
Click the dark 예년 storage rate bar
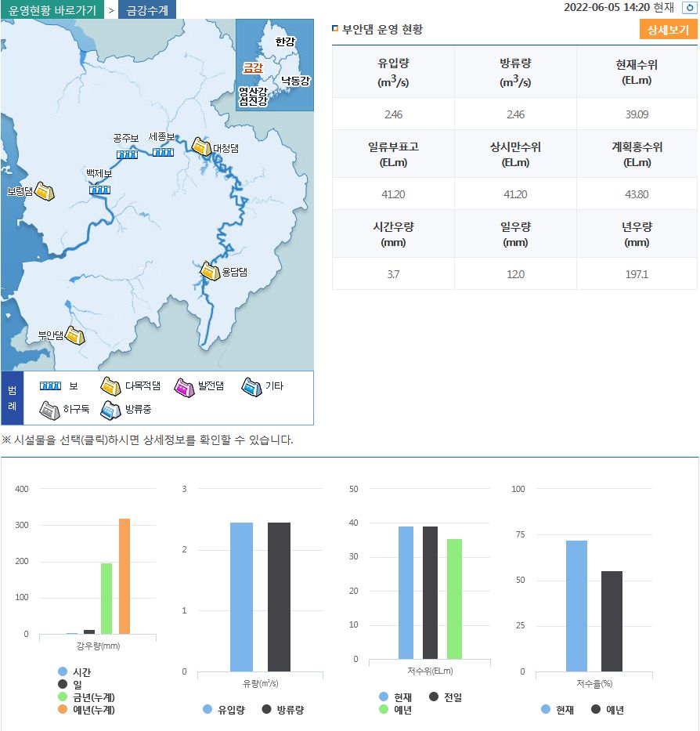coord(612,621)
